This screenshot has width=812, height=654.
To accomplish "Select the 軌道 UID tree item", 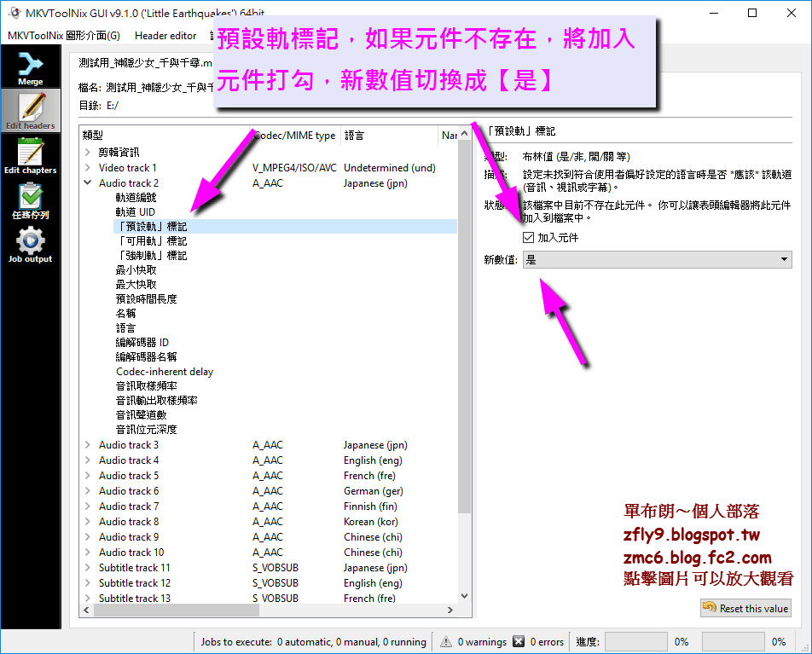I will (x=135, y=211).
